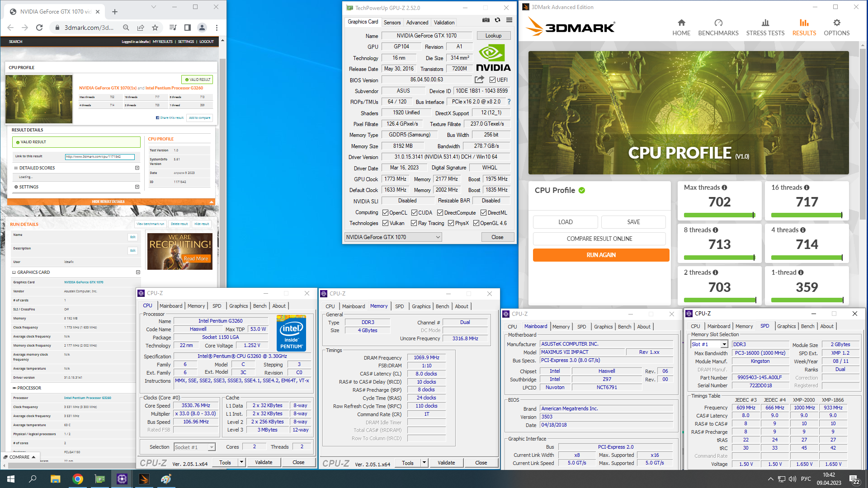This screenshot has width=868, height=488.
Task: Click CPU Profile result thumbnail on webpage
Action: tap(39, 99)
